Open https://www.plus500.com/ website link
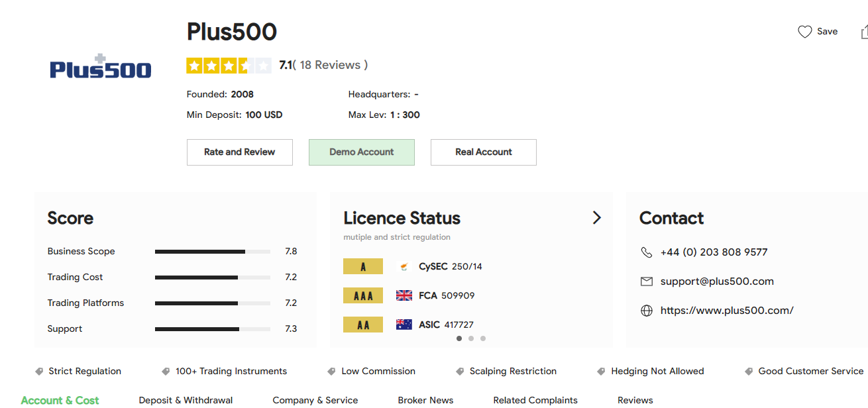 [727, 311]
